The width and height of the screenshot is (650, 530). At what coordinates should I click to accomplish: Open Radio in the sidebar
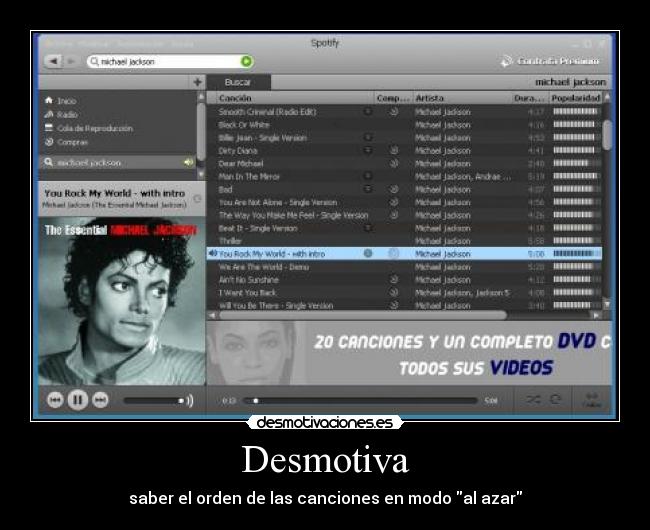67,114
